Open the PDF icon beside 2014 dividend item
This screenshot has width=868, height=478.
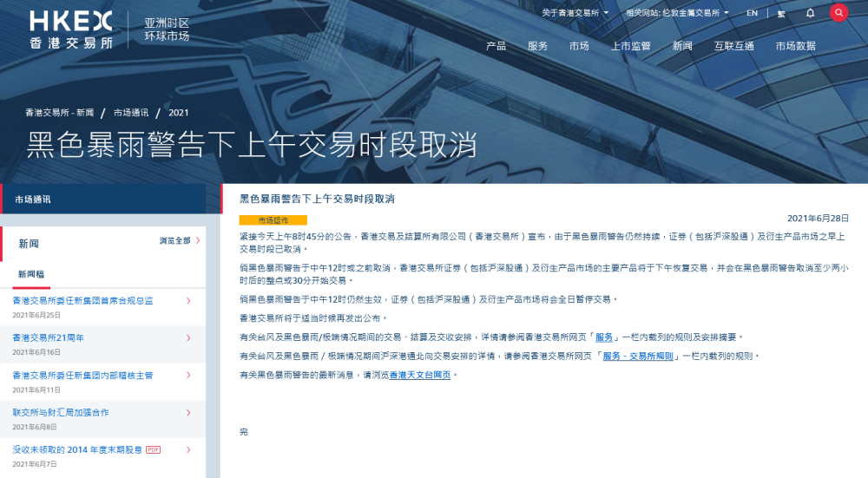point(154,449)
